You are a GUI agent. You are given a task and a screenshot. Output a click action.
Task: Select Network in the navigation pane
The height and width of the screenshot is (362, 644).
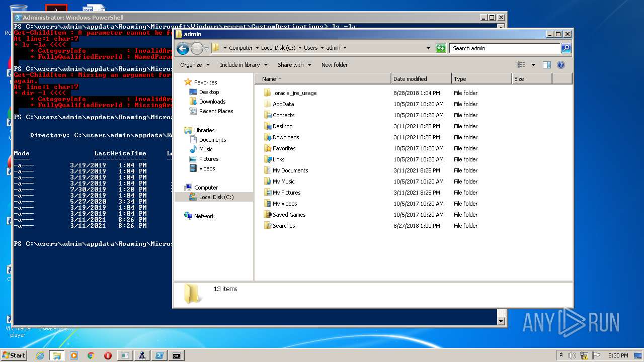204,216
